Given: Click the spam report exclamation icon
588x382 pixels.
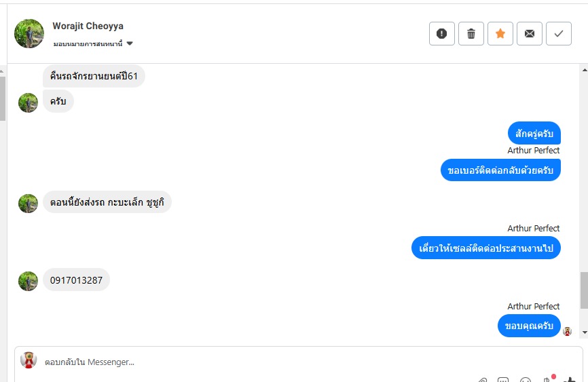Looking at the screenshot, I should 442,34.
